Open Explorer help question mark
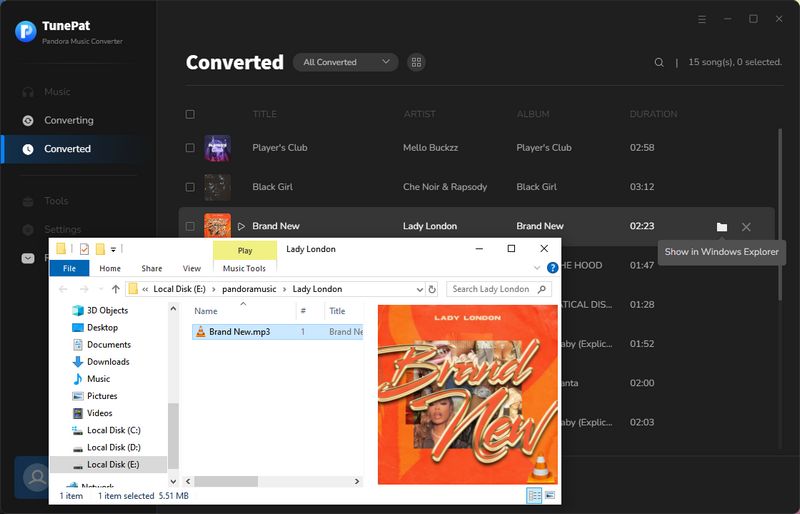Screen dimensions: 800x514 (552, 267)
